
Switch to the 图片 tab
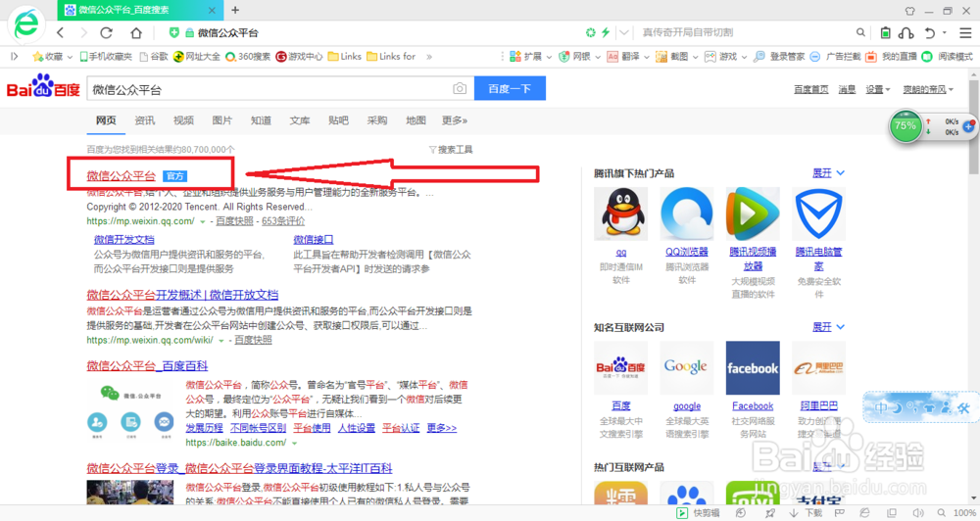(221, 119)
